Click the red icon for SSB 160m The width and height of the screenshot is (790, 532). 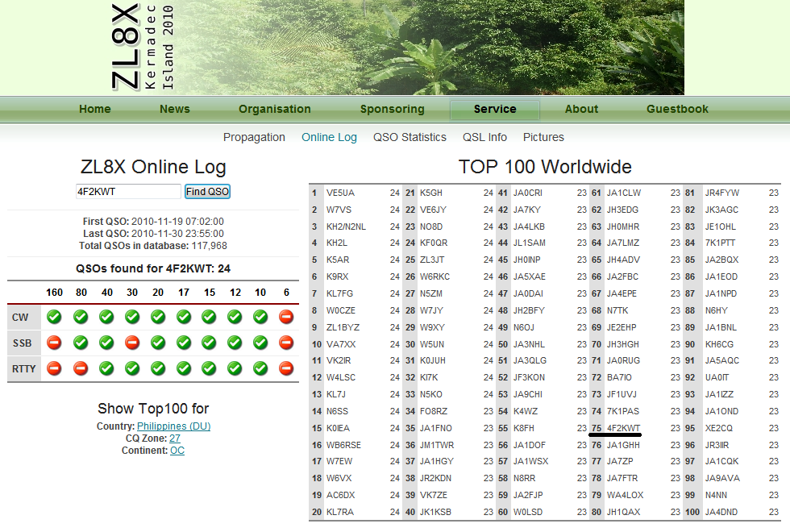(54, 343)
